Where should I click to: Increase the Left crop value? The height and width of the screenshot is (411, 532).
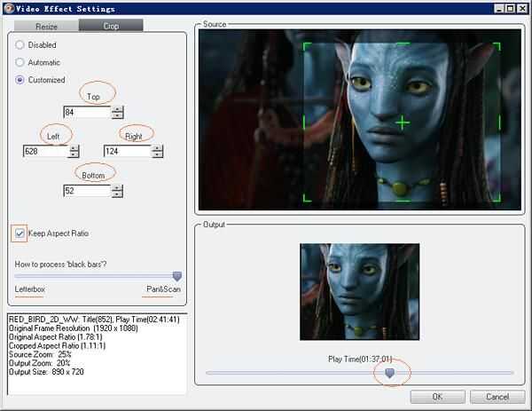click(74, 148)
